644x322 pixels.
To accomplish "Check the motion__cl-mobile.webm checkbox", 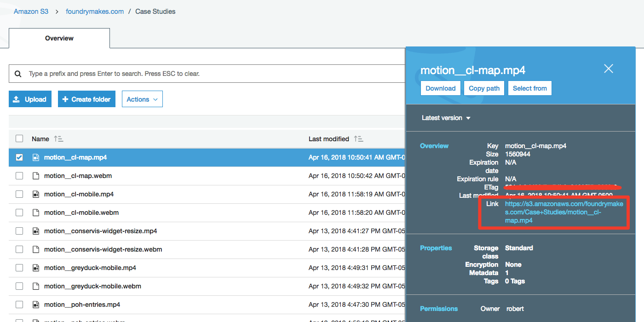I will tap(19, 213).
